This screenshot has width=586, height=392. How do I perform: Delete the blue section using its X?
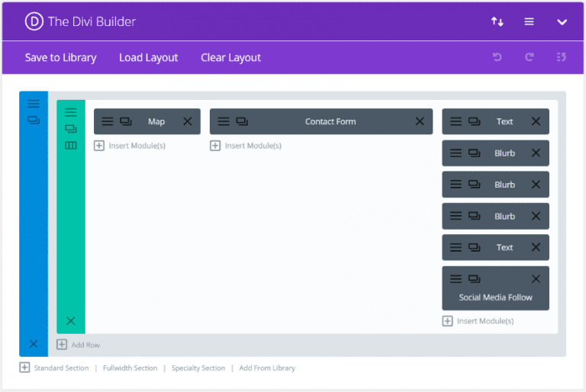click(x=33, y=344)
